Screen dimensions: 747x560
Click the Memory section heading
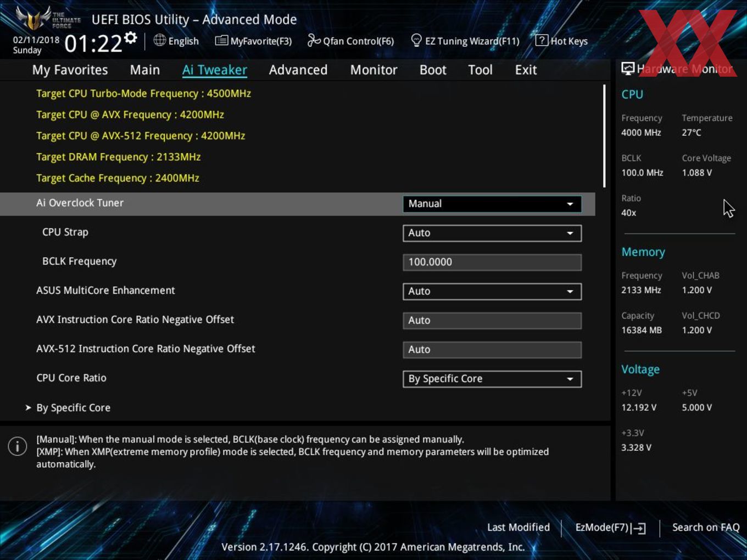[x=643, y=252]
